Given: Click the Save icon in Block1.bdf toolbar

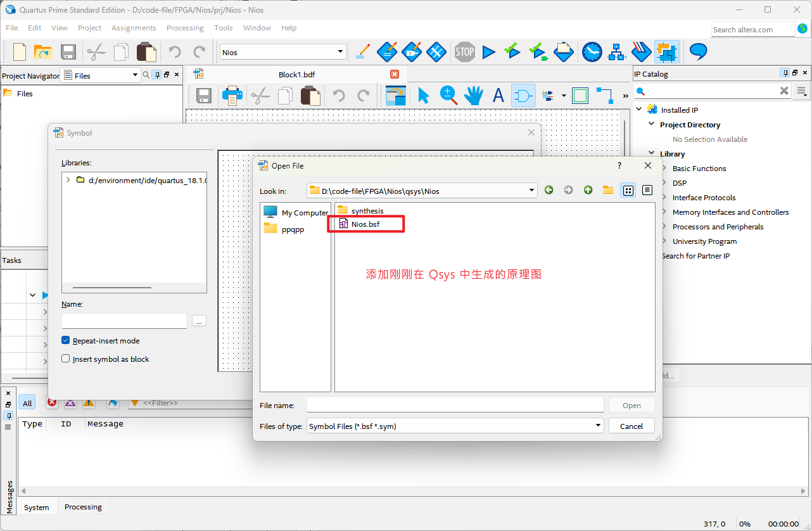Looking at the screenshot, I should tap(204, 96).
